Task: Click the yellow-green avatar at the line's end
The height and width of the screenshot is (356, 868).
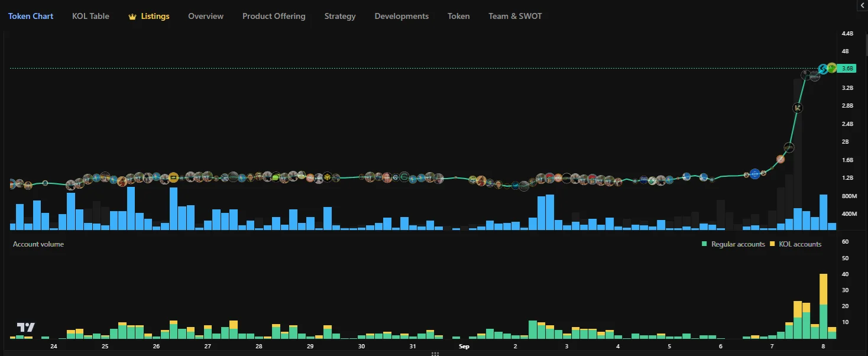Action: pos(832,67)
